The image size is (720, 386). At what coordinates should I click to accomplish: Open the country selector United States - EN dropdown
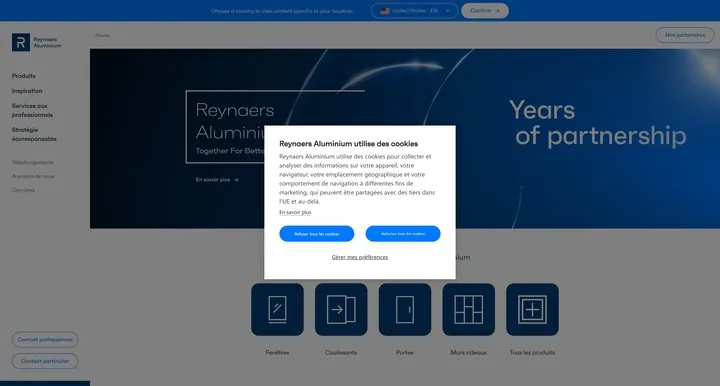pyautogui.click(x=414, y=11)
